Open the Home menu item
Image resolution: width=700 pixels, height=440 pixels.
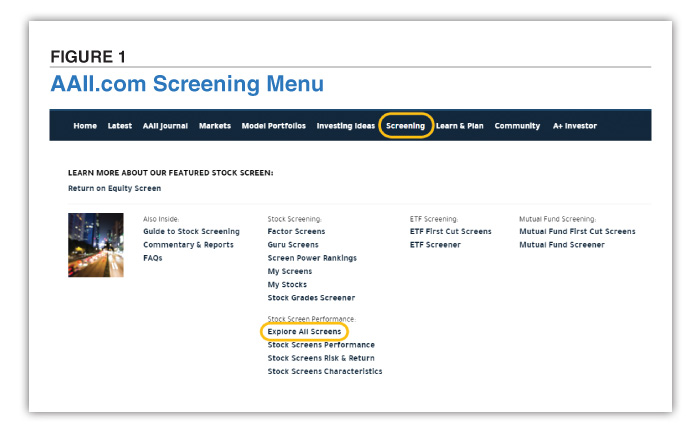click(85, 126)
